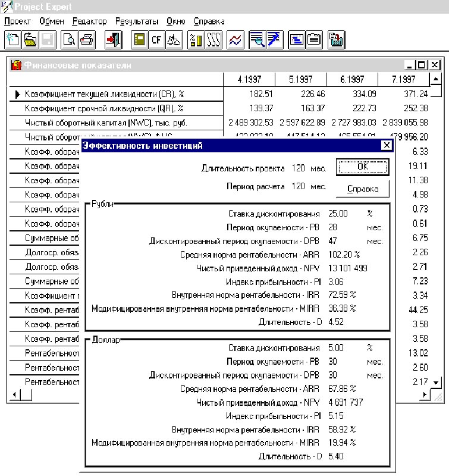
Task: Click the blue arrow list toolbar icon
Action: (x=275, y=40)
